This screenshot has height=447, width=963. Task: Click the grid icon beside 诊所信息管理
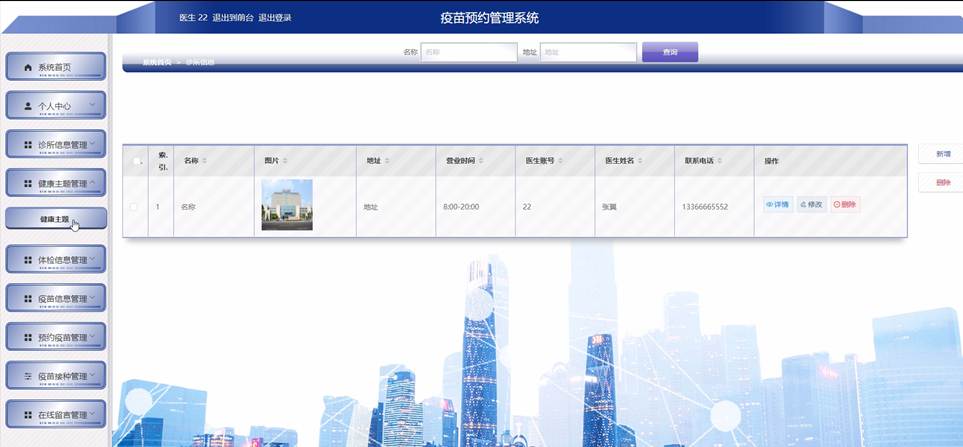28,145
